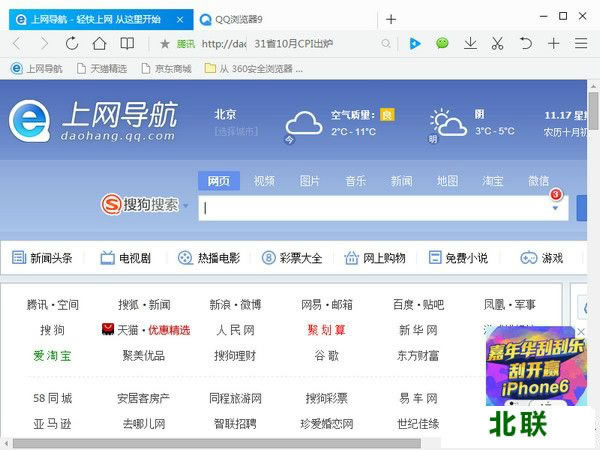Screen dimensions: 600x450
Task: Open the green 爱淘宝 link
Action: point(52,356)
